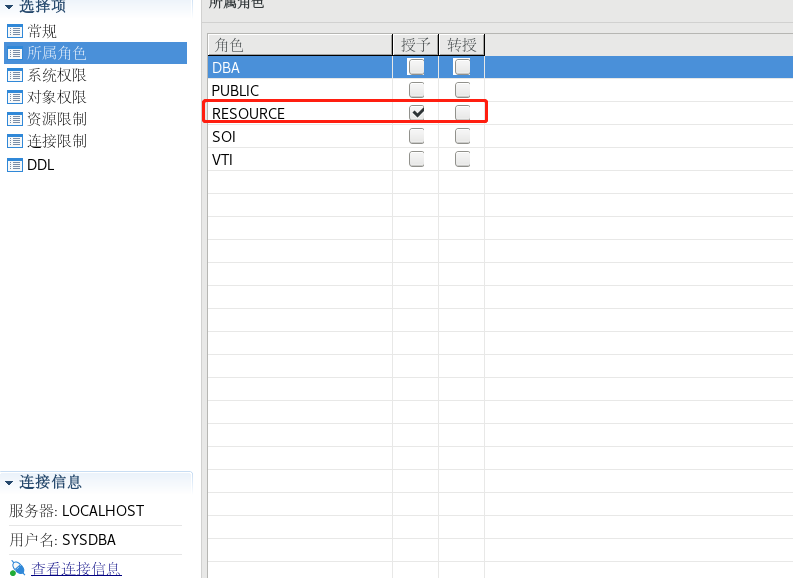The height and width of the screenshot is (578, 793).
Task: Check 转授 for the SOI role
Action: [462, 136]
